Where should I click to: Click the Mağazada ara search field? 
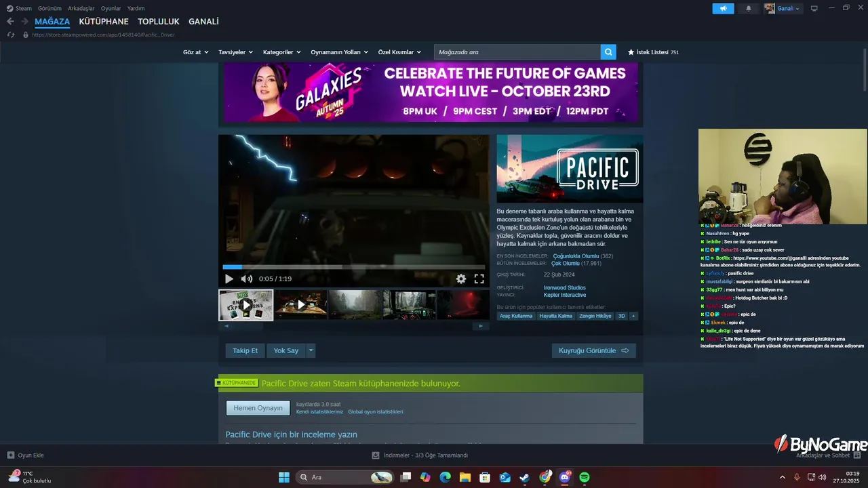[x=517, y=52]
